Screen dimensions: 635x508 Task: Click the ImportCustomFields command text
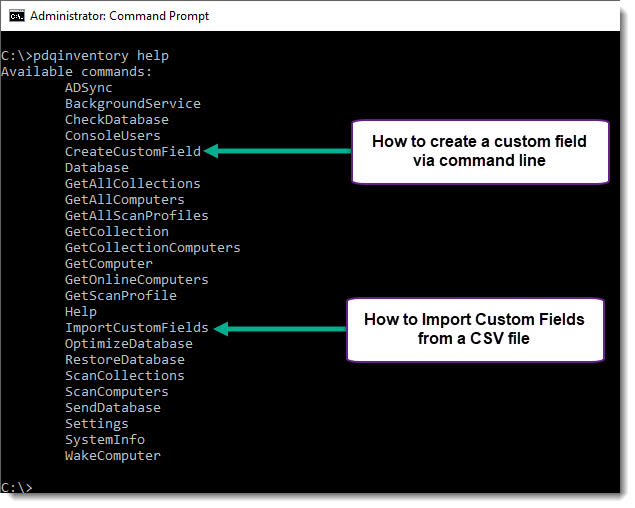137,328
